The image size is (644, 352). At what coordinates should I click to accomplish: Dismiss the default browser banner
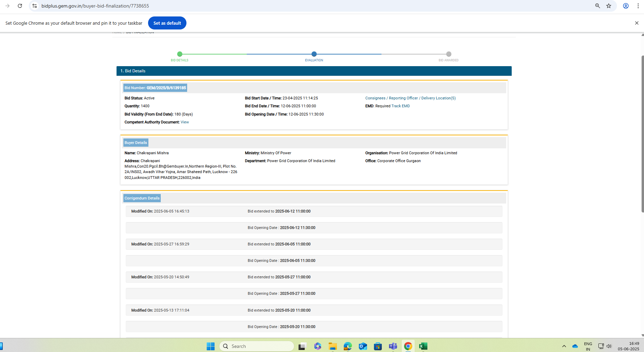pyautogui.click(x=637, y=23)
